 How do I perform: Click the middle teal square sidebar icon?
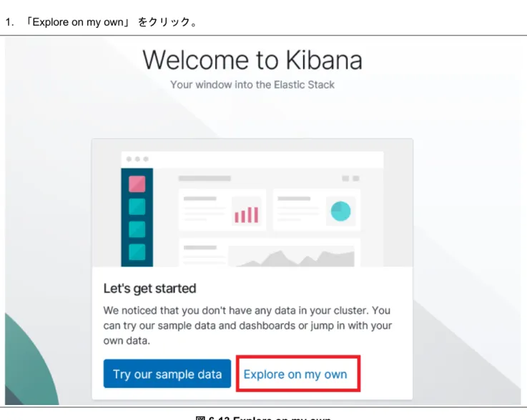[x=137, y=229]
